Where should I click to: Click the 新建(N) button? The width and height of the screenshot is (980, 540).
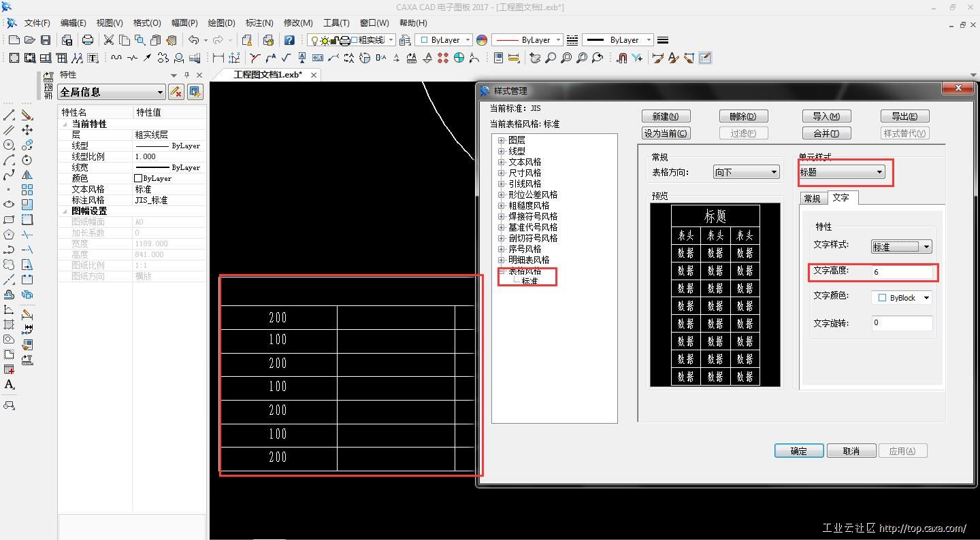[665, 116]
